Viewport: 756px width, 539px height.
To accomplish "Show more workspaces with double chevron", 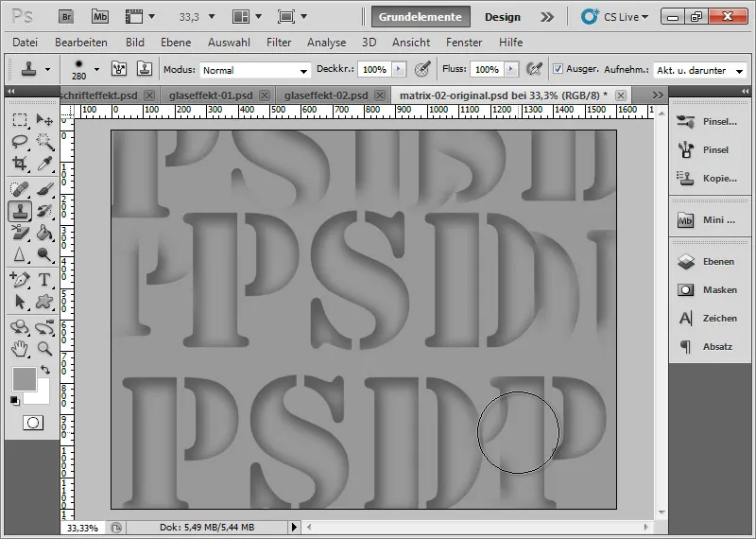I will pyautogui.click(x=547, y=17).
